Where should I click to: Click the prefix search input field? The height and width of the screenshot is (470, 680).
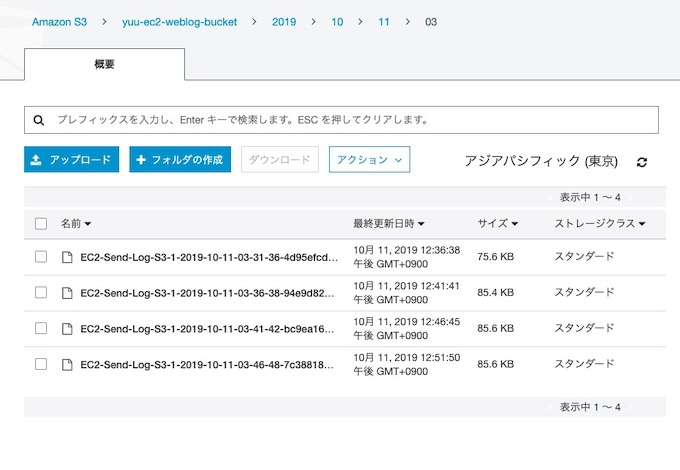(x=341, y=120)
